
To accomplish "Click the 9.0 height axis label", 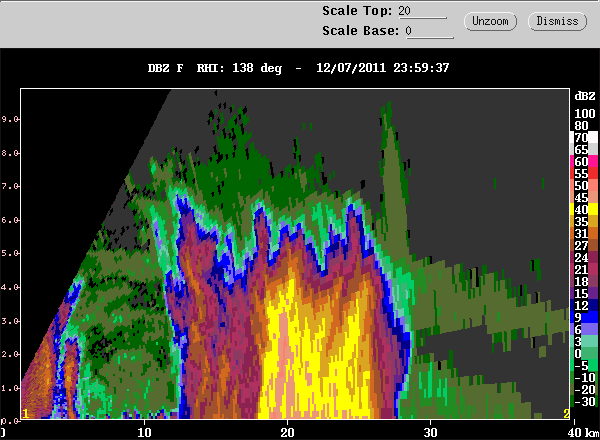I will (x=10, y=119).
